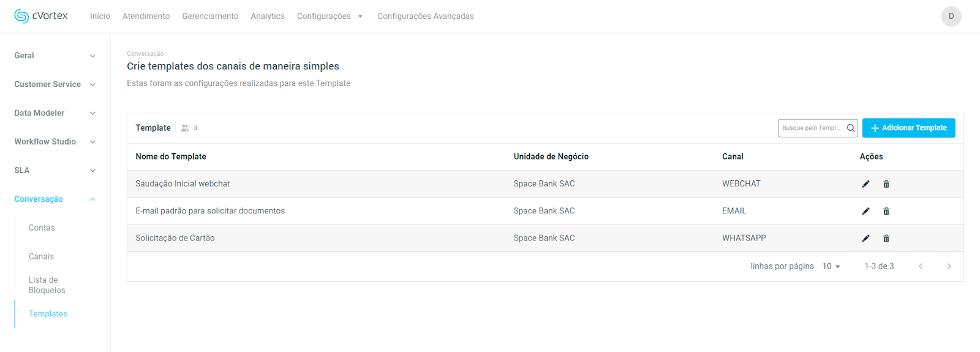Focus the template search field
This screenshot has height=352, width=980.
(x=811, y=128)
